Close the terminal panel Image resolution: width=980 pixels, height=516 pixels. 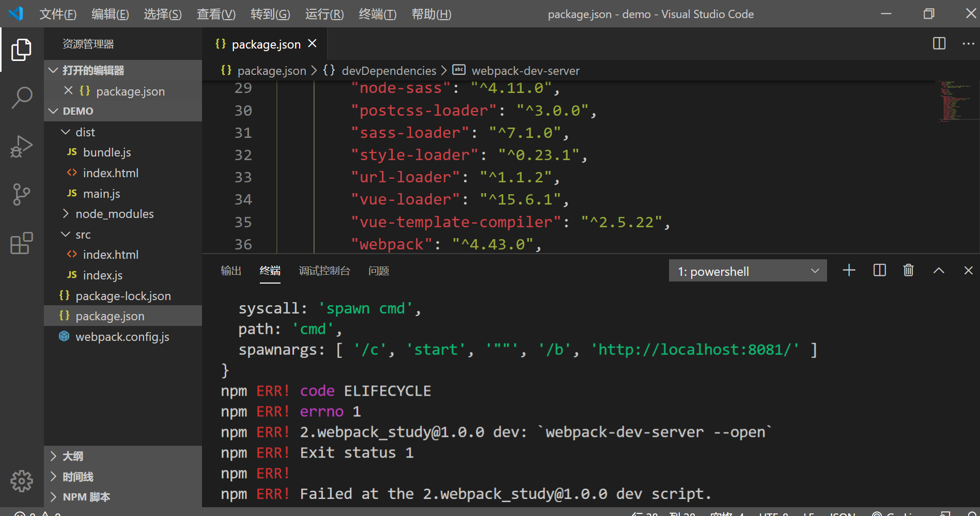click(968, 270)
